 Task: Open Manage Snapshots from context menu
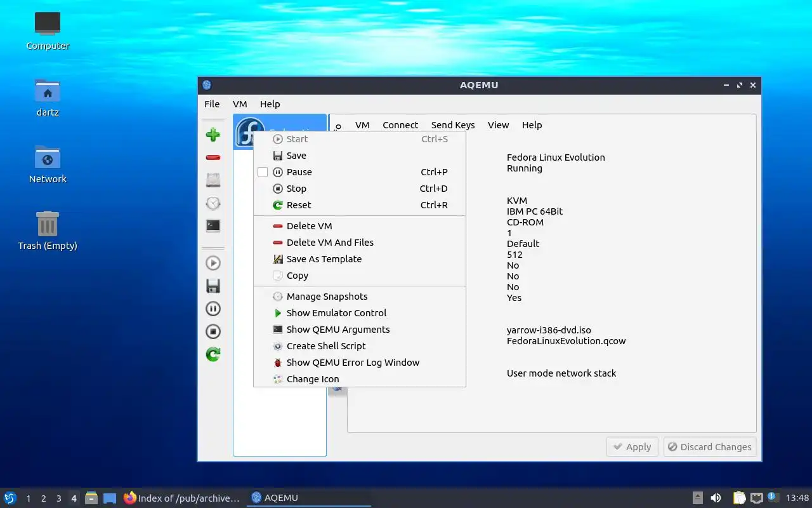[360, 297]
